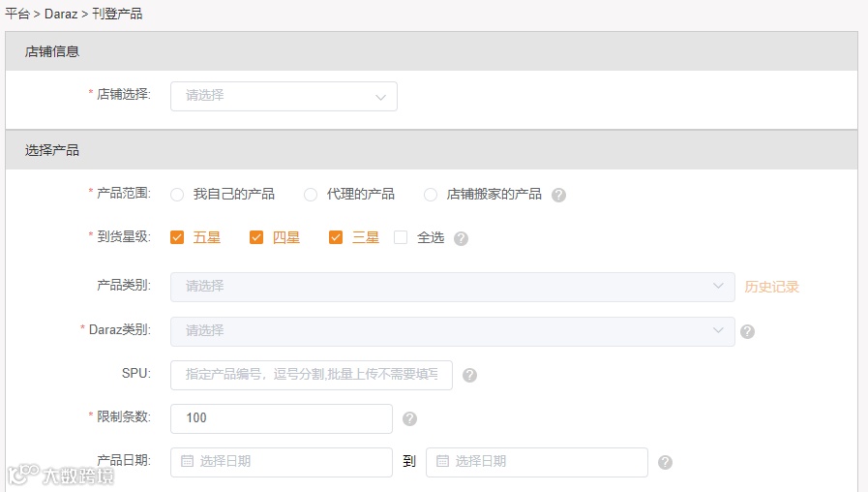The image size is (868, 492).
Task: Click the 限制条数 field showing 100
Action: (282, 418)
